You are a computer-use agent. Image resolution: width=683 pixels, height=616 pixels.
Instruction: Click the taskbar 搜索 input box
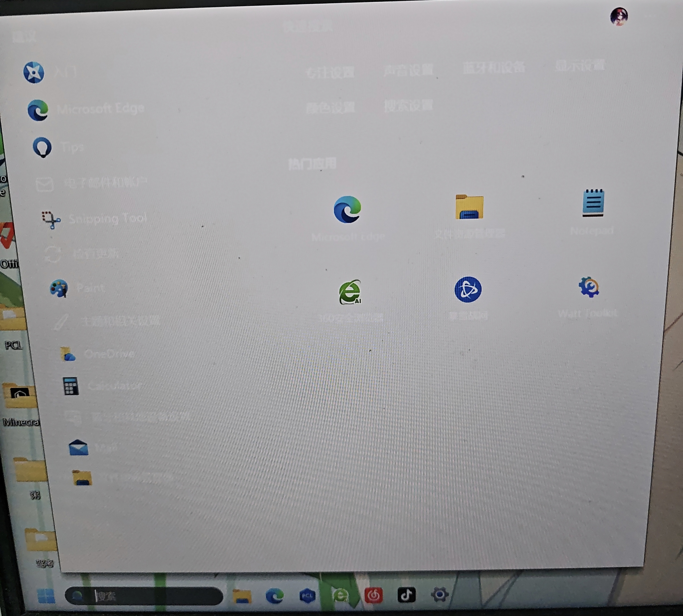pyautogui.click(x=144, y=596)
